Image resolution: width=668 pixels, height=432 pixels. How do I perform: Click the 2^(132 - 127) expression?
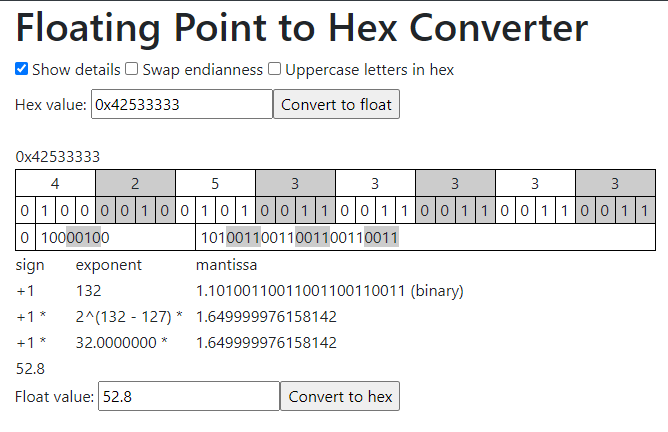[x=129, y=317]
